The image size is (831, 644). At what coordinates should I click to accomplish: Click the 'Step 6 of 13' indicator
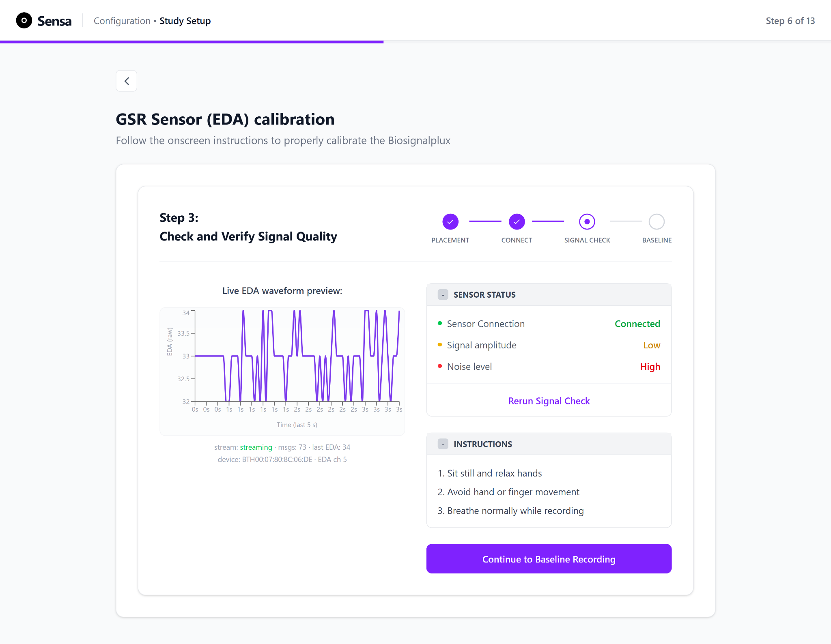(x=790, y=21)
